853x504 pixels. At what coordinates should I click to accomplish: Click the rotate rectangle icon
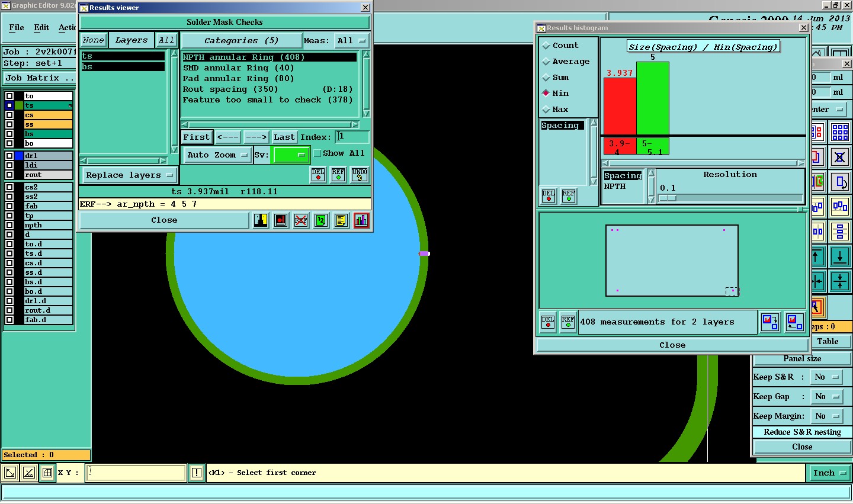840,182
